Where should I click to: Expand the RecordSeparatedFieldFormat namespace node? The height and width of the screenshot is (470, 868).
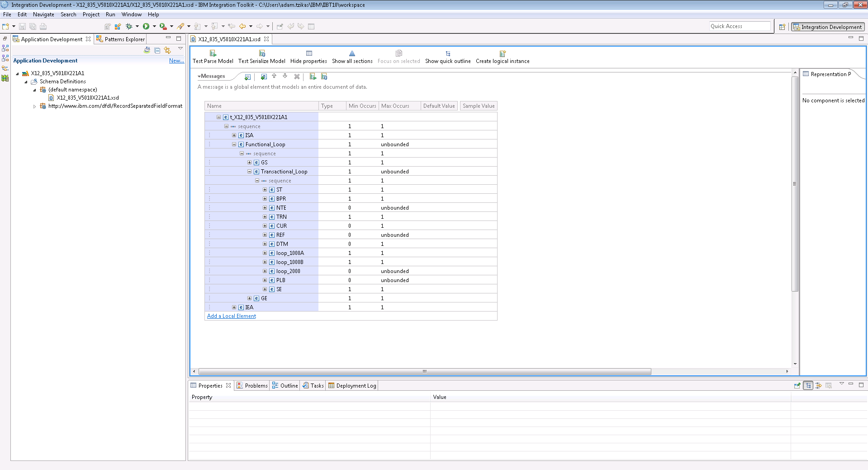(34, 106)
